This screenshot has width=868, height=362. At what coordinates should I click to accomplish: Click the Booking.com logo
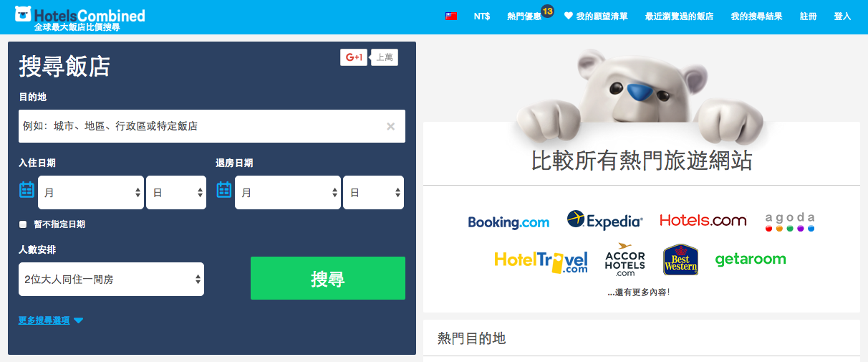click(x=508, y=222)
